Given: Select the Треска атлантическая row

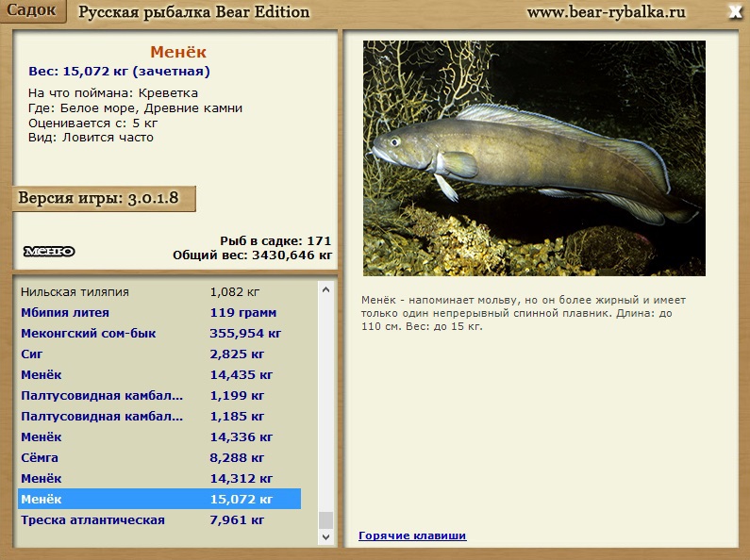Looking at the screenshot, I should click(x=159, y=519).
